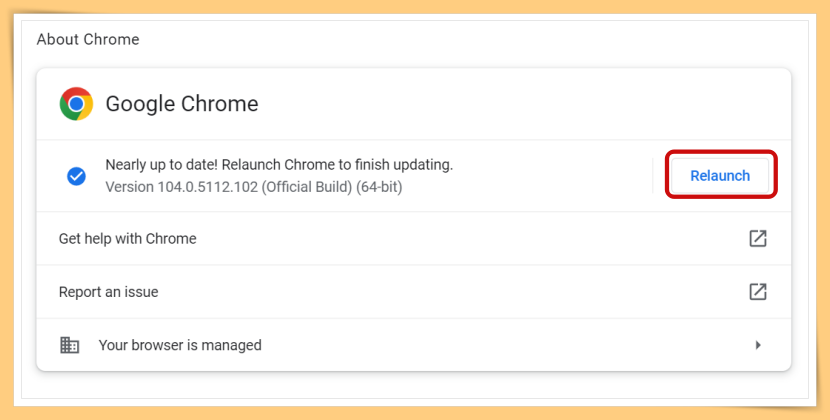Relaunch Chrome to finish updating
The width and height of the screenshot is (830, 420).
pos(720,176)
